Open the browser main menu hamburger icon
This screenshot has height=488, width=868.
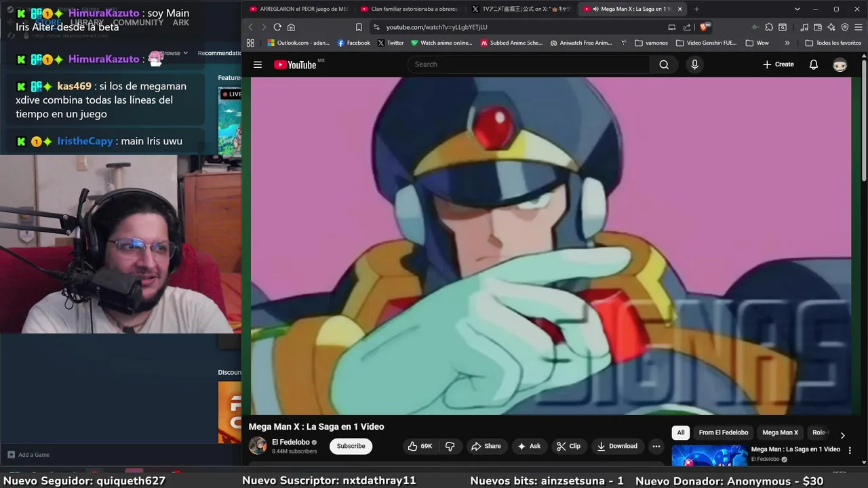pos(859,27)
